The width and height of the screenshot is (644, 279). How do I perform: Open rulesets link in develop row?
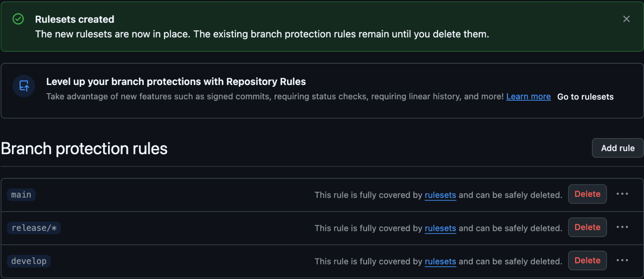pyautogui.click(x=440, y=261)
